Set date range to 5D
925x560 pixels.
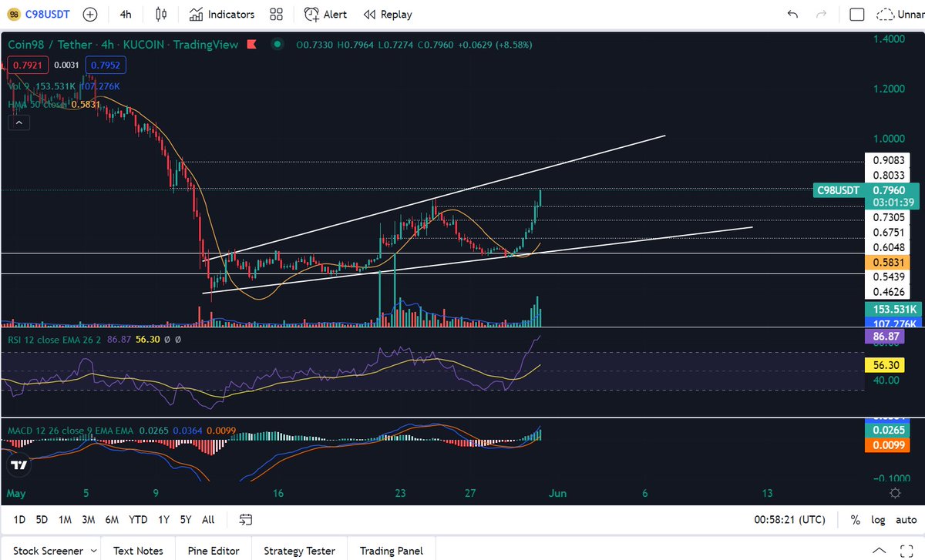click(x=42, y=520)
